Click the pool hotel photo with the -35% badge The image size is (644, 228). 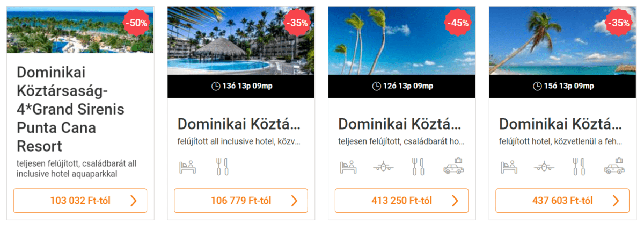(241, 41)
